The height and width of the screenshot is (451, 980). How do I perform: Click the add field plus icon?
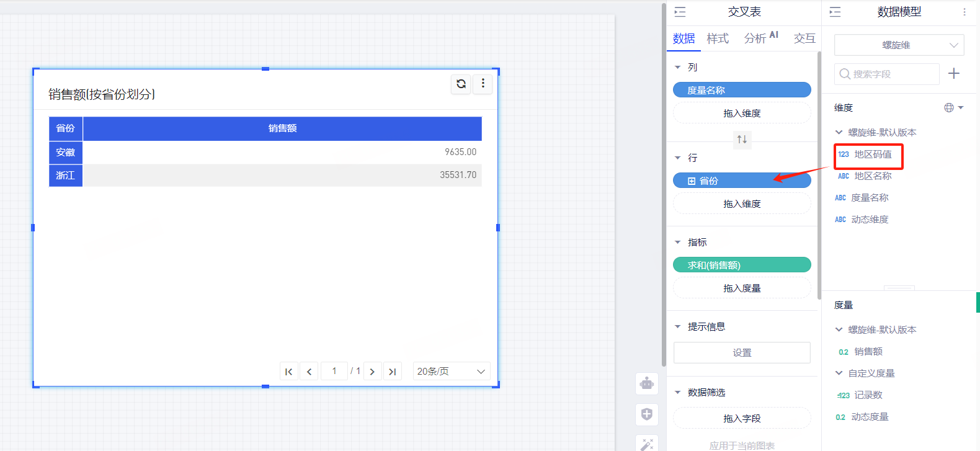[x=954, y=74]
